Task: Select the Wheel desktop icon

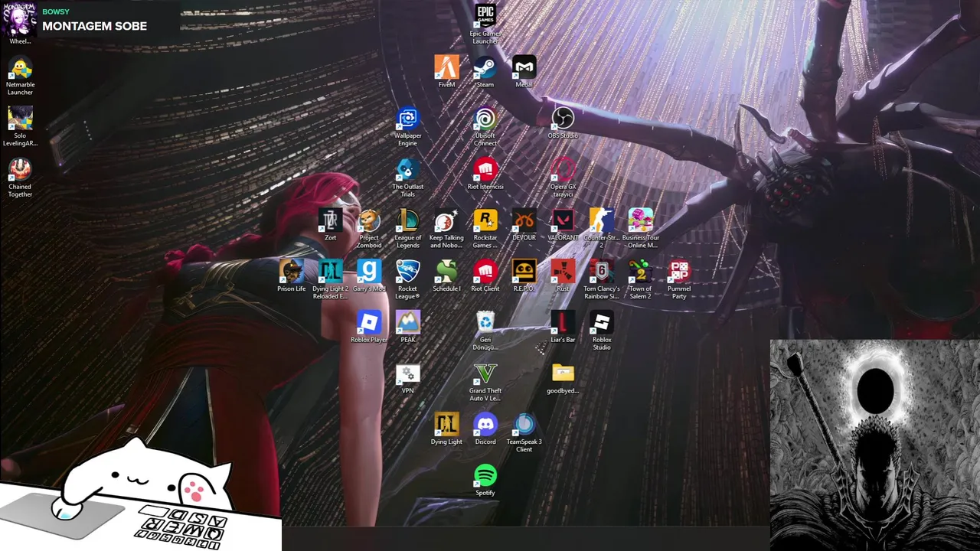Action: pyautogui.click(x=20, y=18)
